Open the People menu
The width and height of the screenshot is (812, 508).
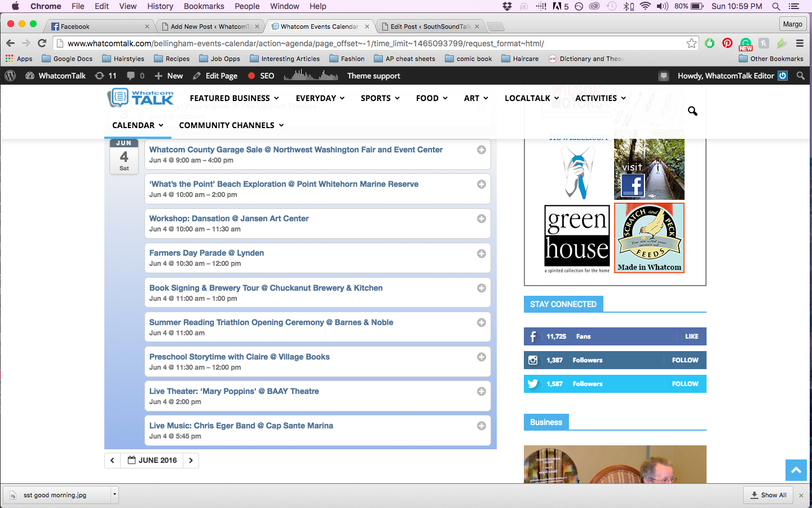click(247, 6)
